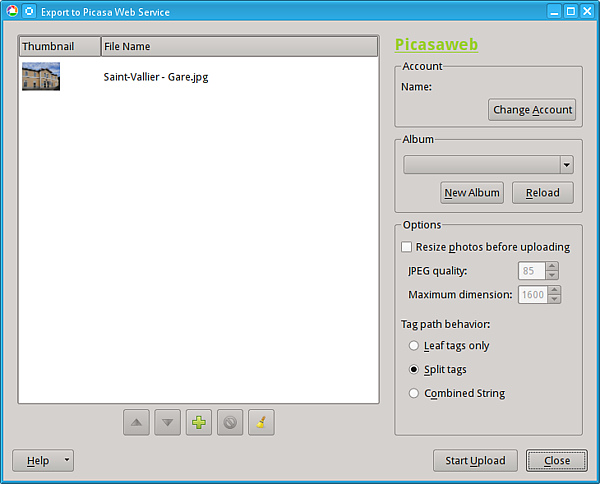Screen dimensions: 600x484
Task: Click the pin icon in title bar
Action: (28, 11)
